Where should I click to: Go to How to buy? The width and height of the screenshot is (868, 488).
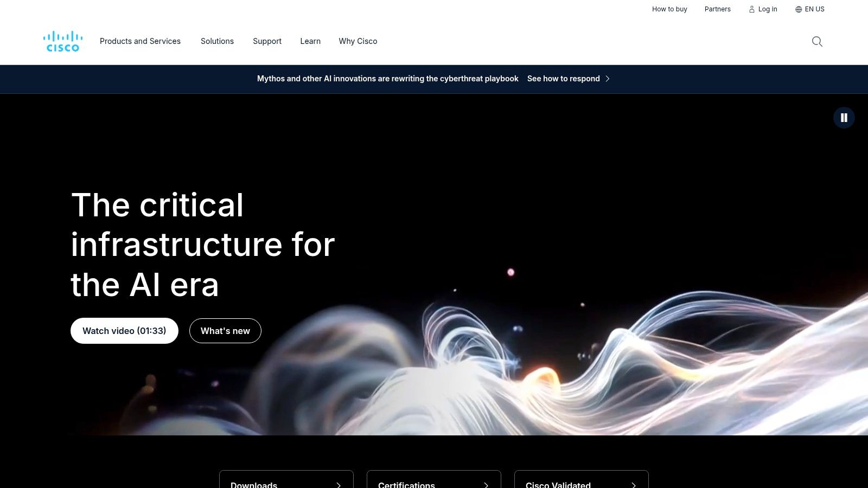669,9
